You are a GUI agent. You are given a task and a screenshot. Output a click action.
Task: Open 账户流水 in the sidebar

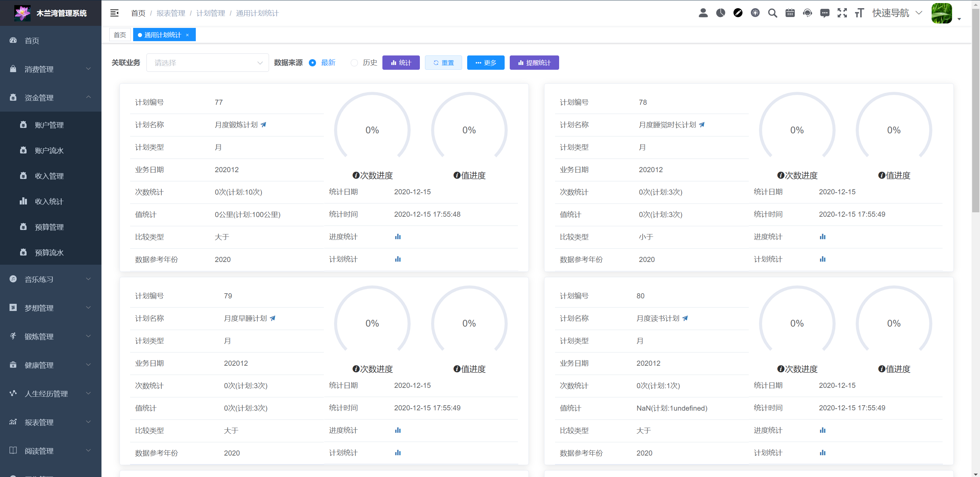pos(49,150)
